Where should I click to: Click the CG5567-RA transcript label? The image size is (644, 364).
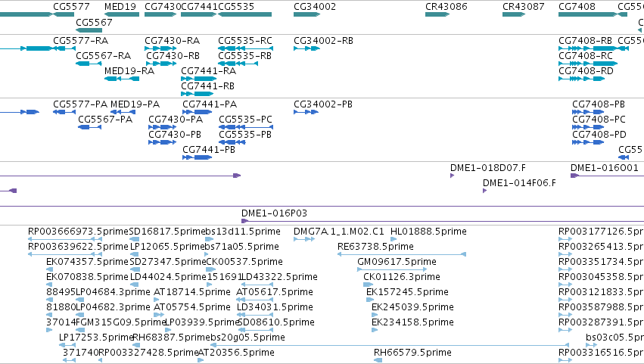point(104,55)
